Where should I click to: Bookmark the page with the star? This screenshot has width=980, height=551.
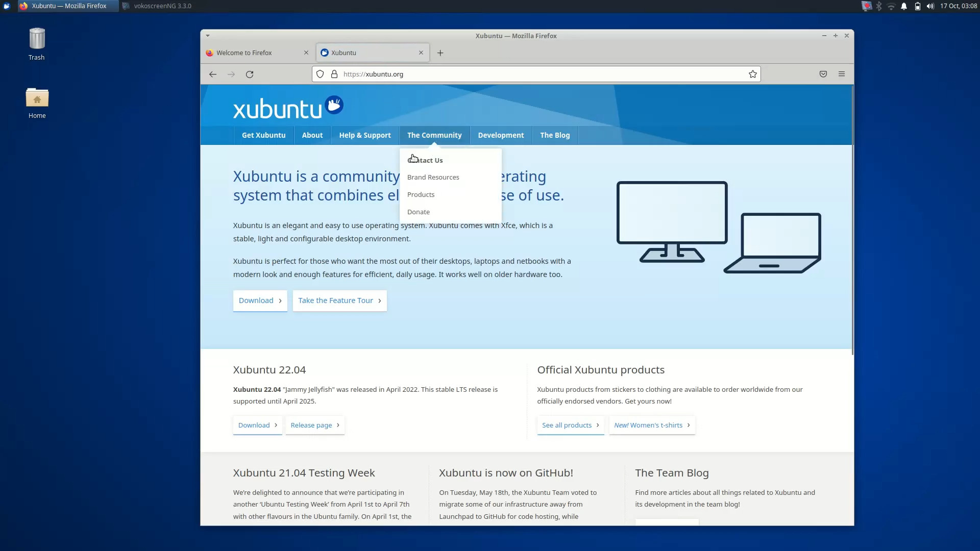(x=752, y=74)
